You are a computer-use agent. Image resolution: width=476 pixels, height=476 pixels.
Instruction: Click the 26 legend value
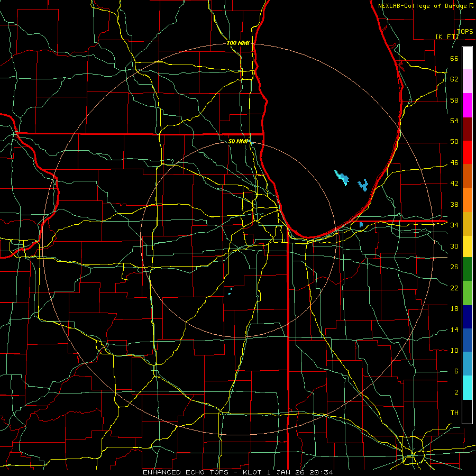point(454,267)
